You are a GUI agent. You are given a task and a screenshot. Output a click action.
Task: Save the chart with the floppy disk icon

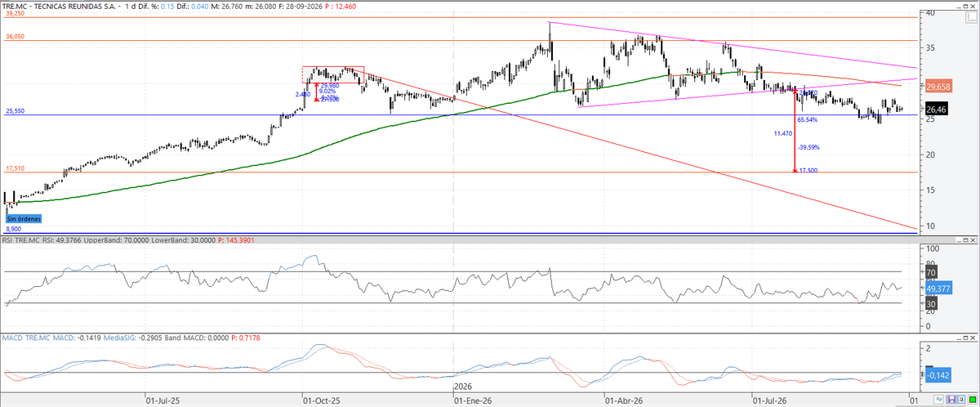point(951,400)
